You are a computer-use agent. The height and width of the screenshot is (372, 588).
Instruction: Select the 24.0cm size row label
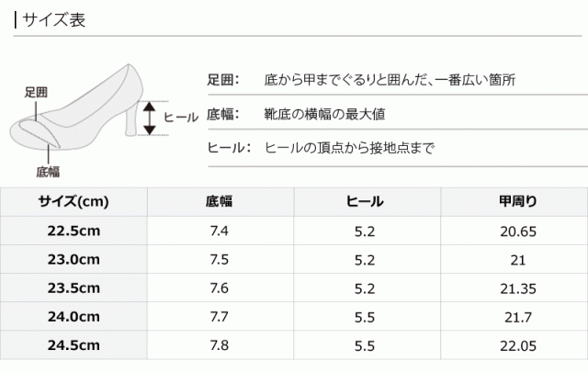[x=73, y=318]
